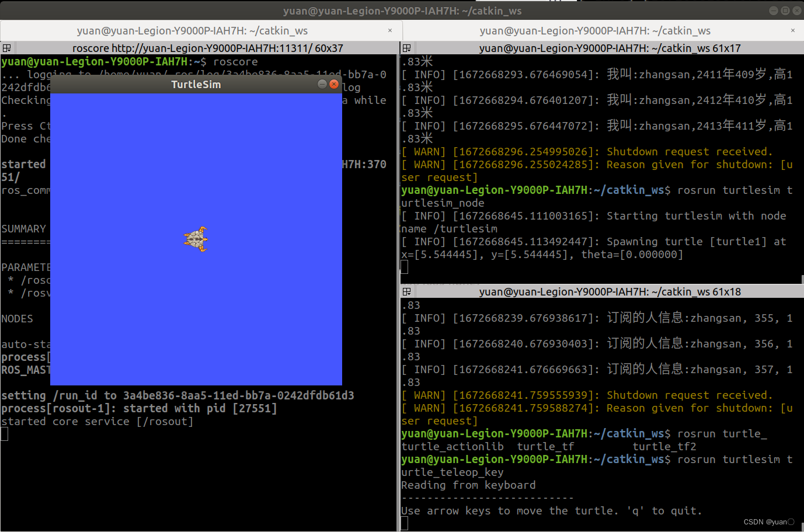
Task: Click the 'NODES' heading in roscore pane
Action: pyautogui.click(x=17, y=318)
